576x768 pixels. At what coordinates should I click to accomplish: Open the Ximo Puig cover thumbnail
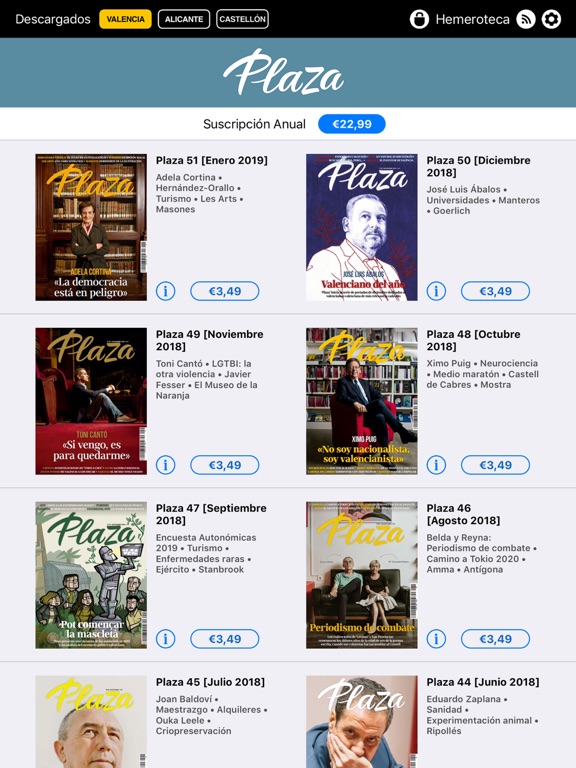coord(362,401)
